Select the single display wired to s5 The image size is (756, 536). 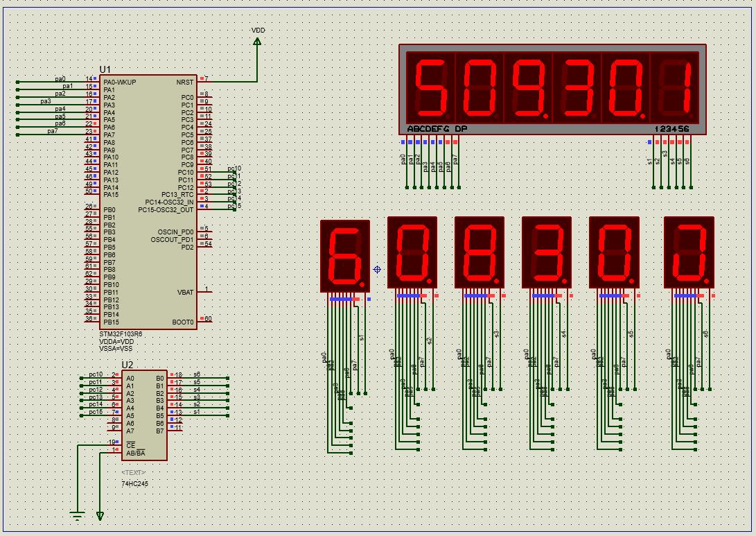click(x=614, y=252)
